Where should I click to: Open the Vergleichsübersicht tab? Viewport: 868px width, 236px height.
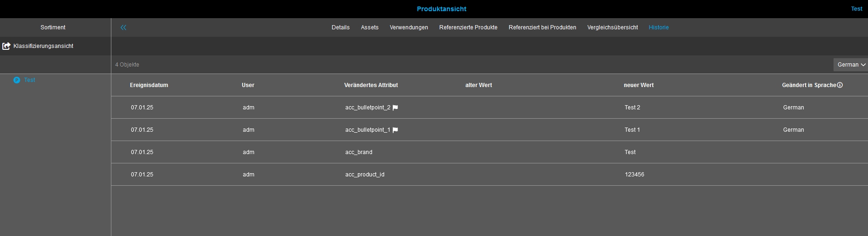(613, 27)
